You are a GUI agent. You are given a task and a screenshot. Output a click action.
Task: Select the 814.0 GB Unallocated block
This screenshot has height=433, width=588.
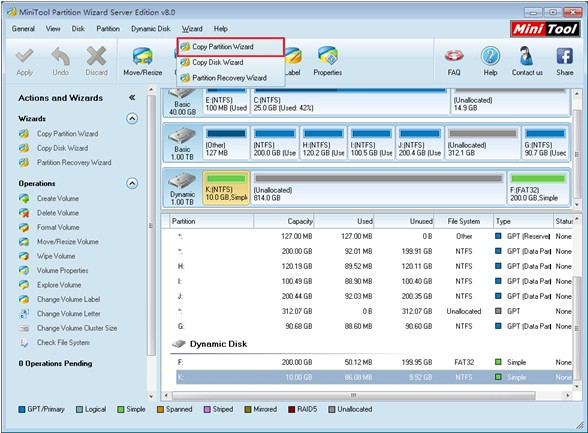(x=378, y=188)
